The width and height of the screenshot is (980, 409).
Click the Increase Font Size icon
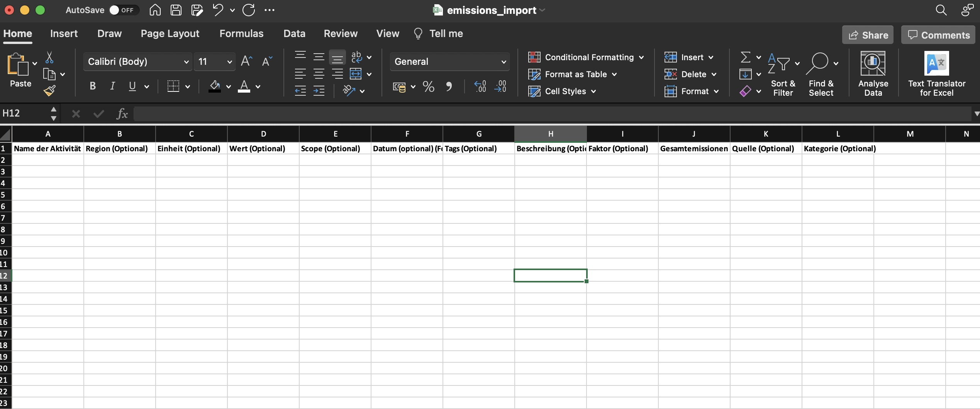[x=246, y=61]
